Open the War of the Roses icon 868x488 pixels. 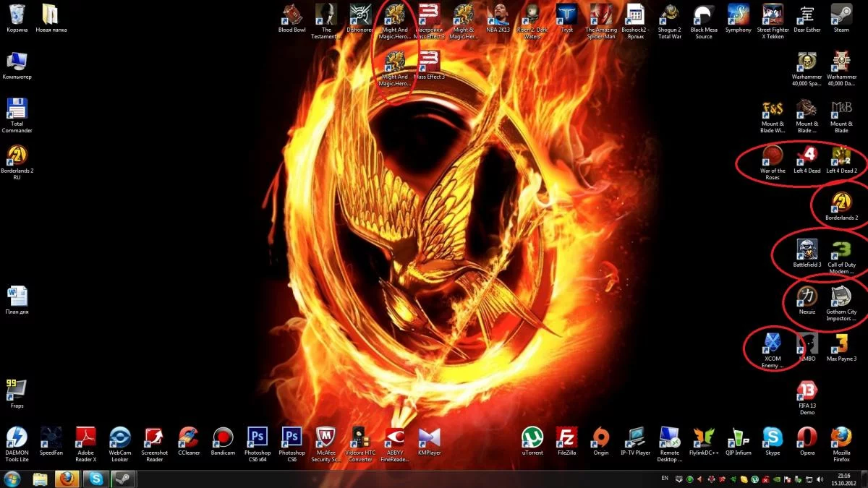(773, 163)
